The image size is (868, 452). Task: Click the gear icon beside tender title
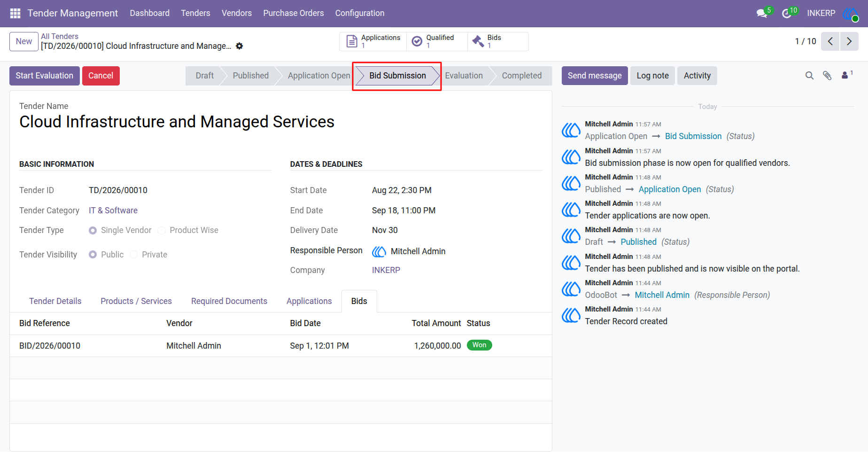coord(240,46)
